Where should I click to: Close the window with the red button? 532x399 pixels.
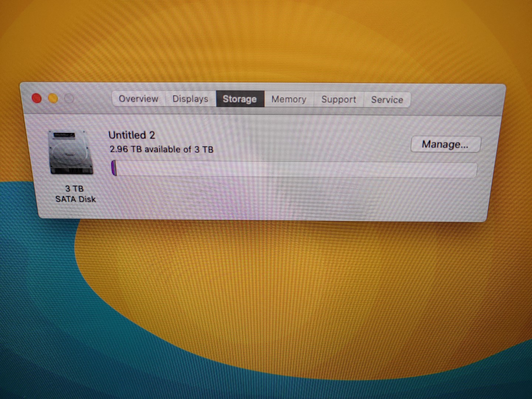[x=37, y=98]
